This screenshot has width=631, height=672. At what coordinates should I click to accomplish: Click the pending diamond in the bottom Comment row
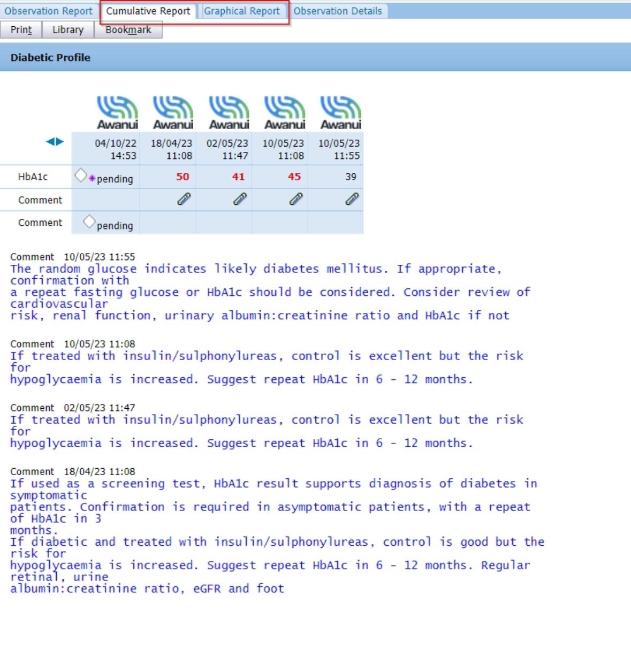pos(89,220)
